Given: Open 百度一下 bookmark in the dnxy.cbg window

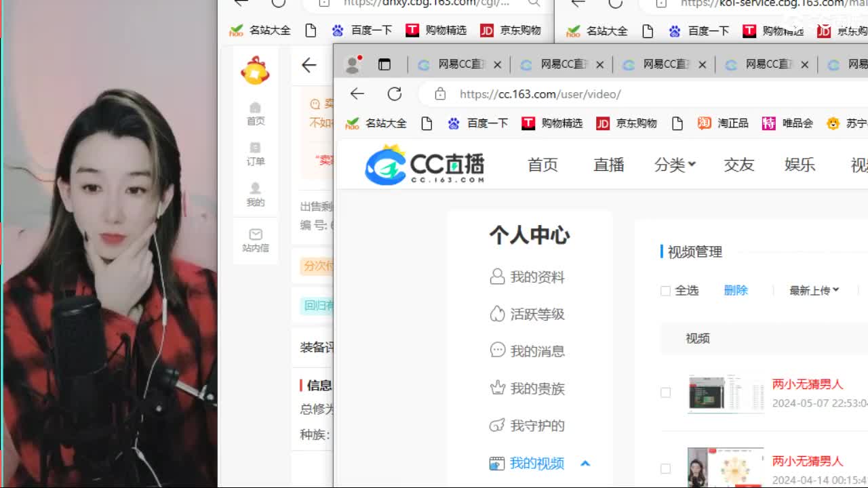Looking at the screenshot, I should tap(362, 30).
